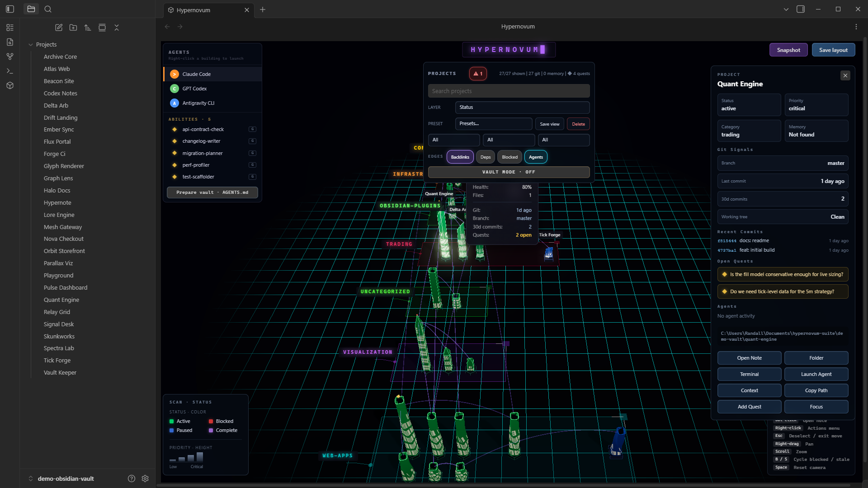Image resolution: width=868 pixels, height=488 pixels.
Task: Open the quest about tick-level data
Action: pyautogui.click(x=783, y=292)
